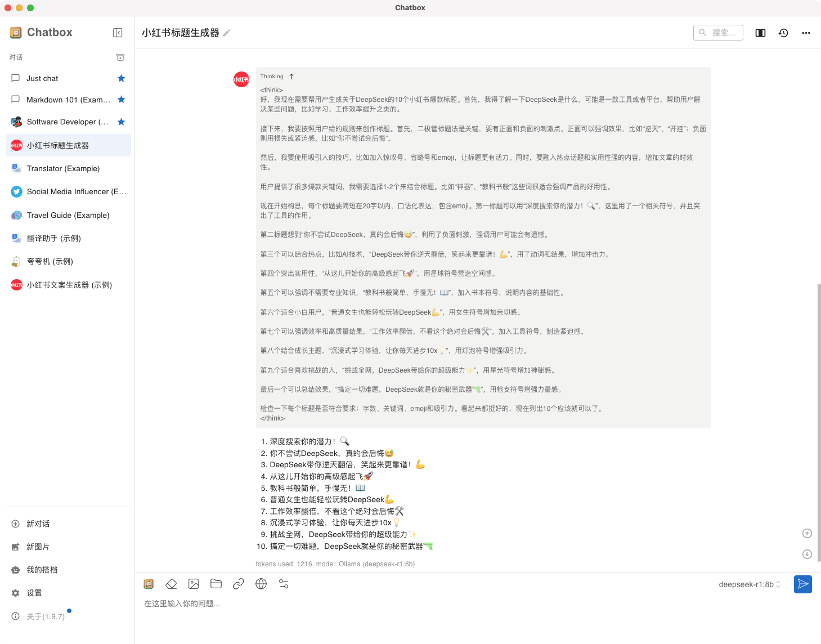Create a new image with 新图片
This screenshot has width=821, height=644.
(68, 547)
